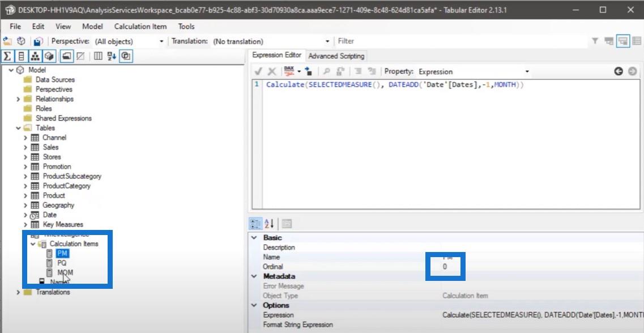Click the uncomment lines icon in editor

pyautogui.click(x=372, y=71)
